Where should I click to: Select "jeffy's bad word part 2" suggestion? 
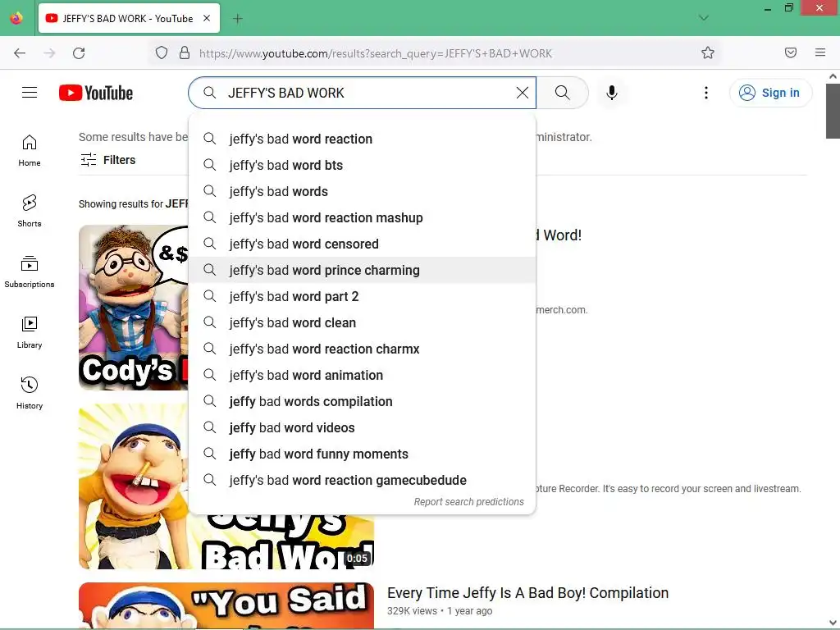362,296
